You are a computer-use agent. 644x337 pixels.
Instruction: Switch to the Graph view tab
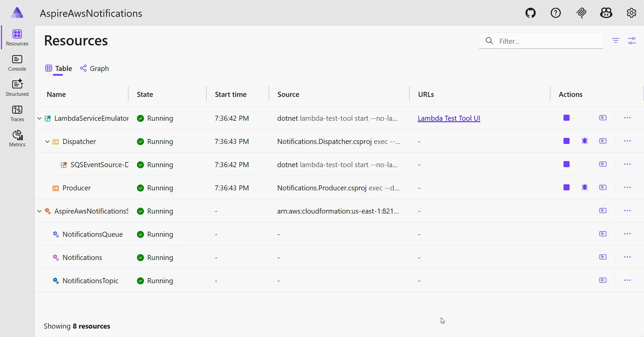94,69
